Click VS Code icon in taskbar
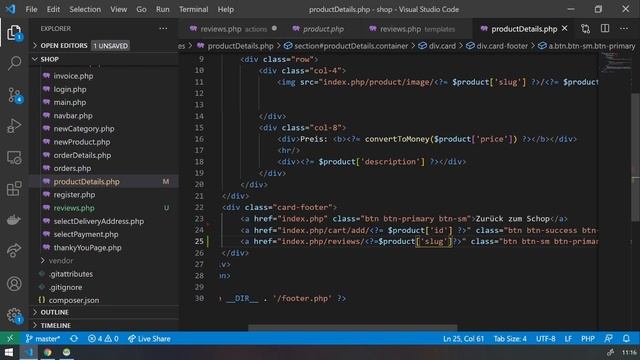This screenshot has height=360, width=640. tap(29, 352)
